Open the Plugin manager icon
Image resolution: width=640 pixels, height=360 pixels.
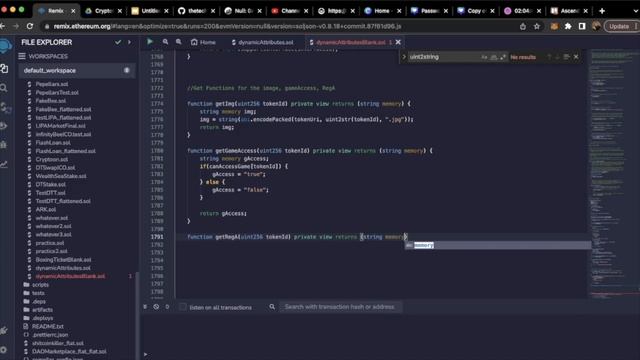(4, 331)
